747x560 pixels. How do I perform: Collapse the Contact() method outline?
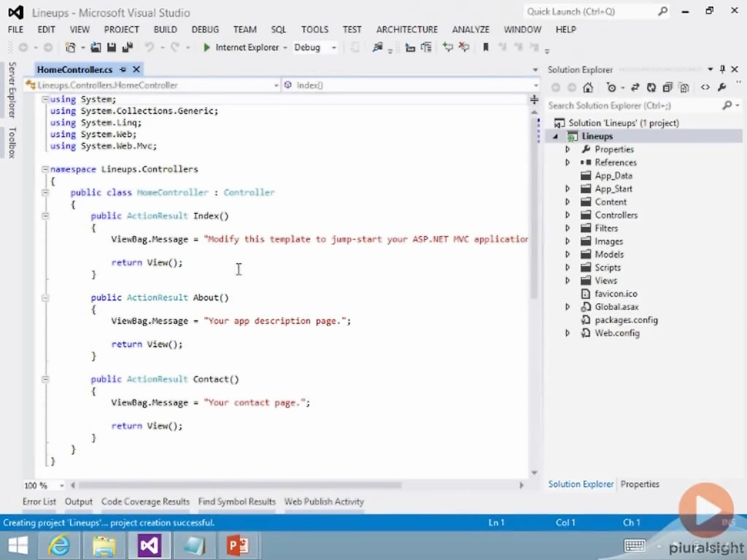[44, 379]
